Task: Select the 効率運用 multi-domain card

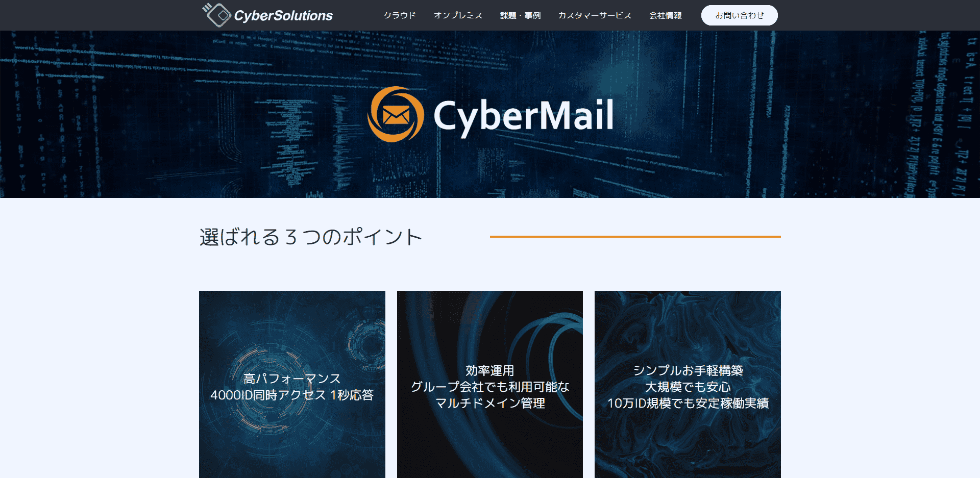Action: pos(490,384)
